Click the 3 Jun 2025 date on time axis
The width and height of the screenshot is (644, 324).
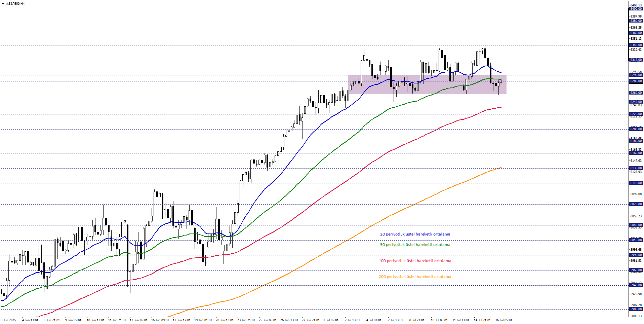(x=8, y=320)
